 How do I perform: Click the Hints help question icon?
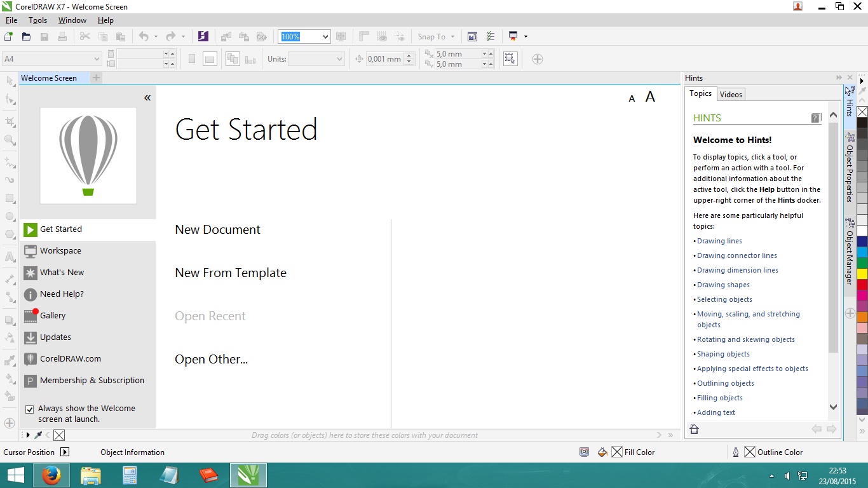pyautogui.click(x=816, y=118)
